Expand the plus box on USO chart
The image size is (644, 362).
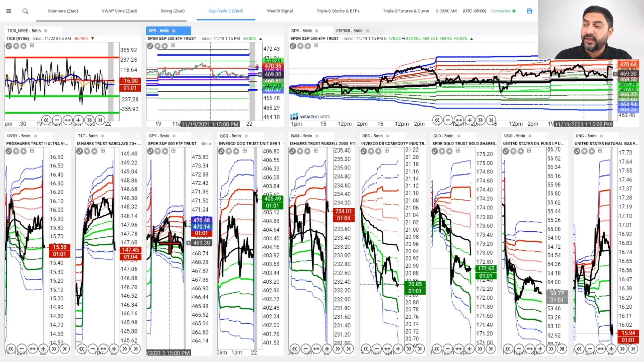(529, 151)
